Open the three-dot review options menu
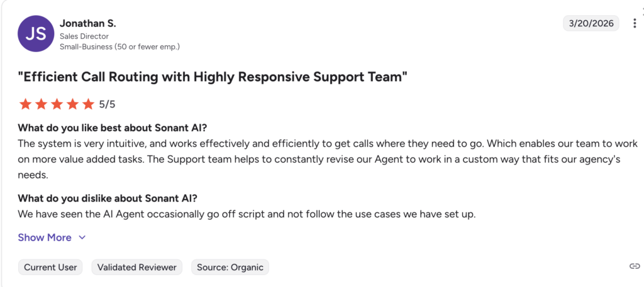Image resolution: width=644 pixels, height=287 pixels. [x=635, y=24]
